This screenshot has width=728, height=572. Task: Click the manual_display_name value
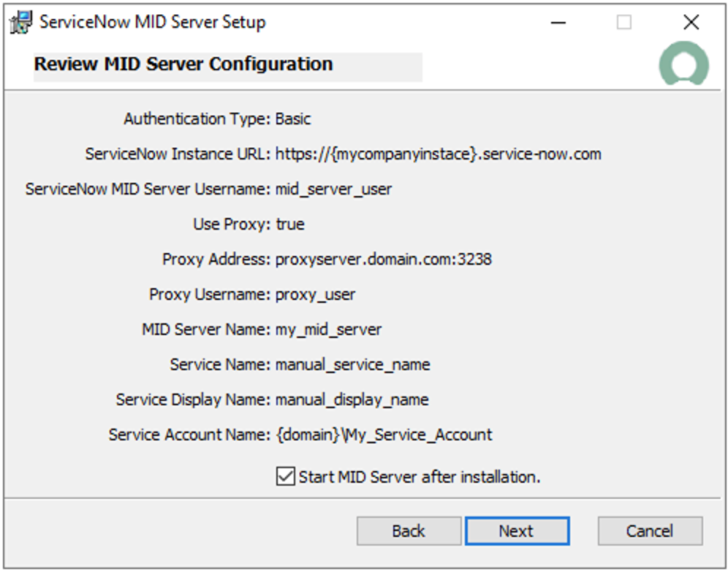tap(352, 399)
